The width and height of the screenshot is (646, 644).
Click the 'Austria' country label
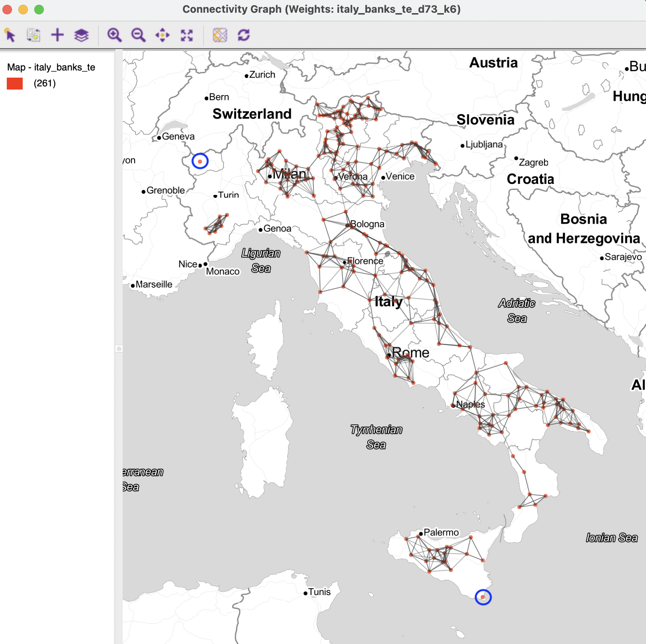tap(493, 62)
